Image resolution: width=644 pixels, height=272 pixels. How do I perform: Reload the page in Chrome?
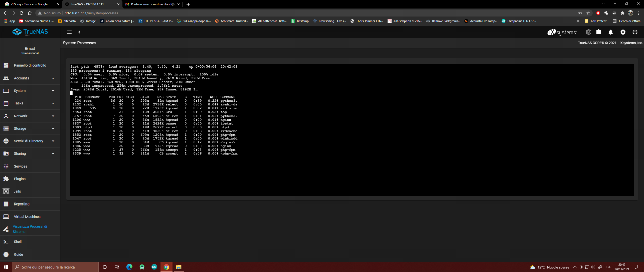(x=21, y=13)
